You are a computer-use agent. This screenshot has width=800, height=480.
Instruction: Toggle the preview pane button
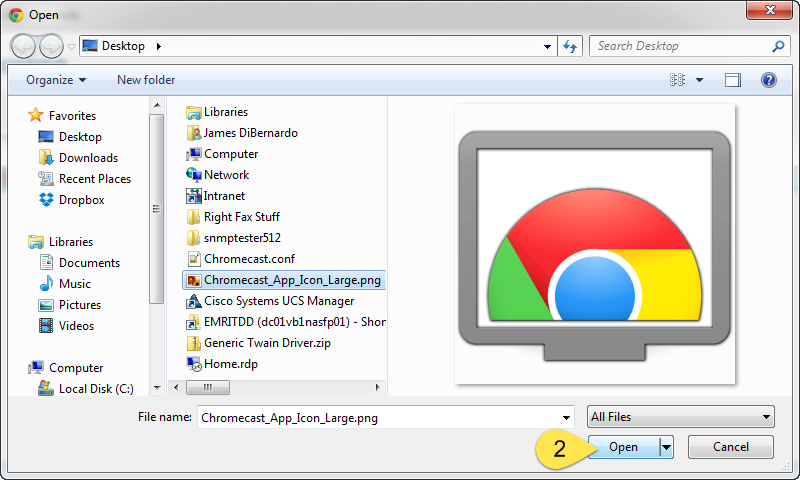733,80
